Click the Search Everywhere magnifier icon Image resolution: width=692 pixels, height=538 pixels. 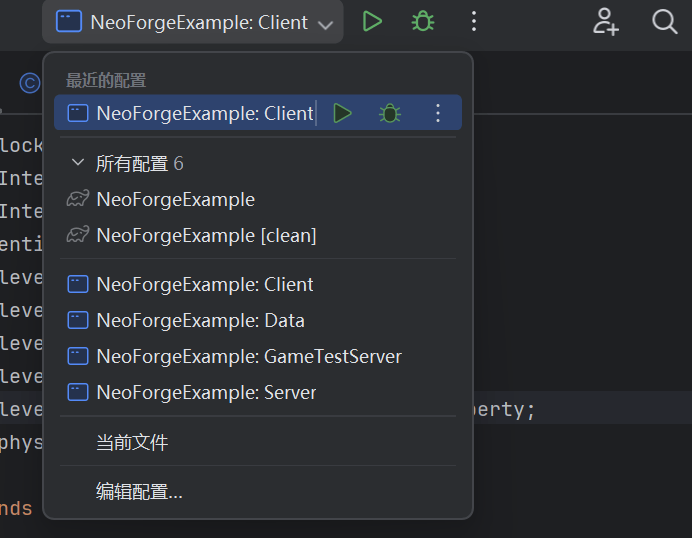coord(665,21)
